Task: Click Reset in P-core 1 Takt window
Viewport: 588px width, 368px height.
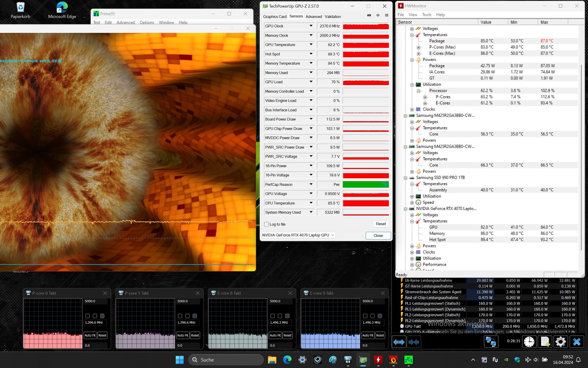Action: click(x=195, y=335)
